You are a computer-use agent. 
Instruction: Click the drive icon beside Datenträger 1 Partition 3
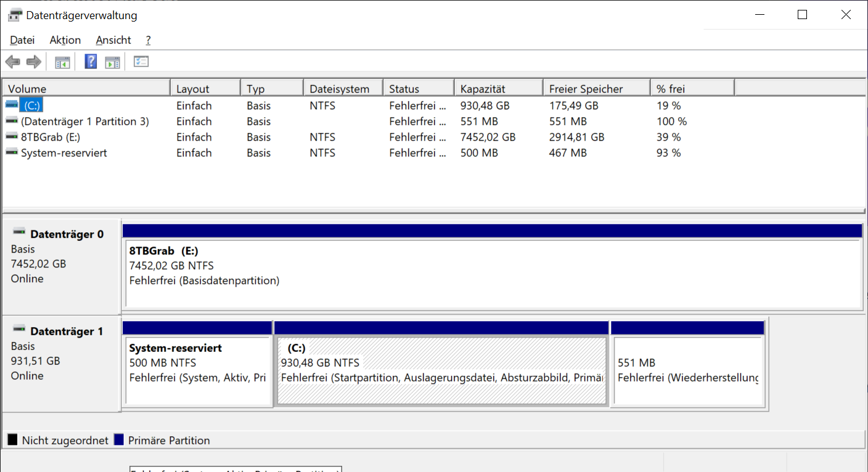coord(12,121)
